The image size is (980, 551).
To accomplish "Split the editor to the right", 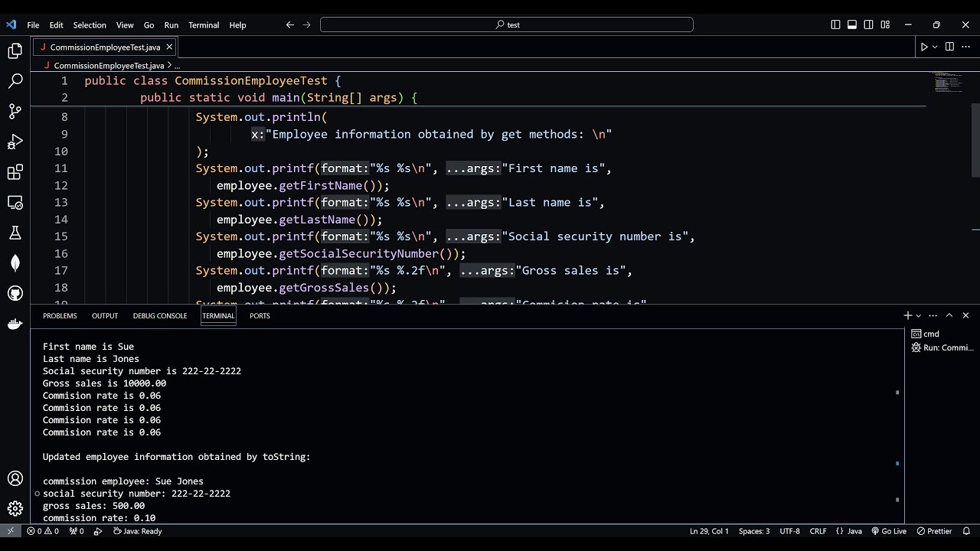I will click(949, 47).
